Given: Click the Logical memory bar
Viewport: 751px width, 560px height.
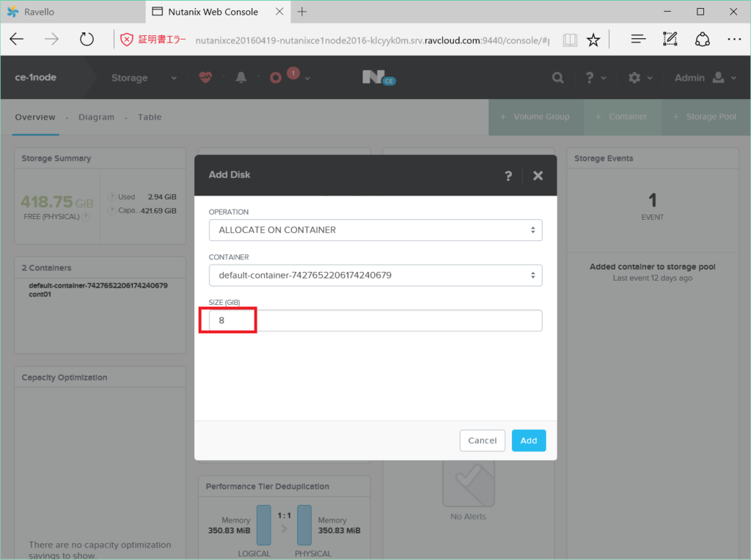Looking at the screenshot, I should (263, 525).
